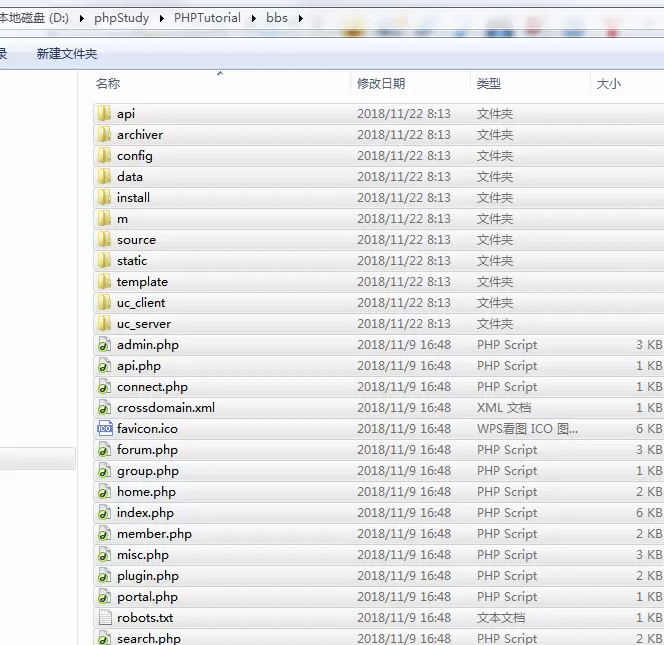The height and width of the screenshot is (645, 664).
Task: Sort files by 类型 column header
Action: [x=489, y=84]
